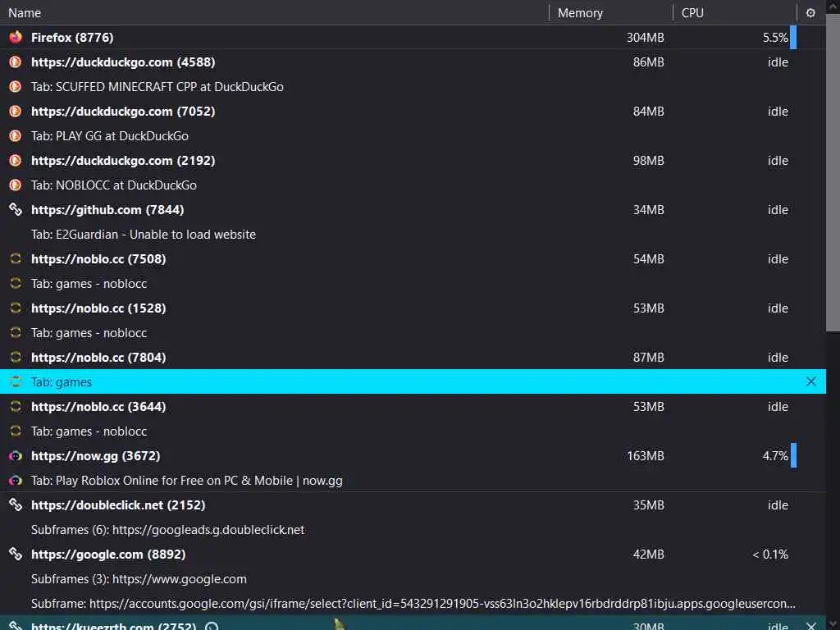Click Tab: PLAY GG at DuckDuckGo
This screenshot has height=630, width=840.
[413, 135]
